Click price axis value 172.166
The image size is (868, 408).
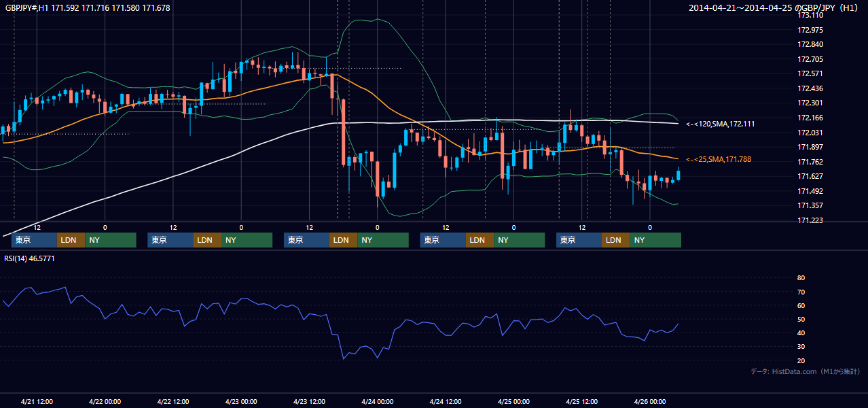pos(810,118)
